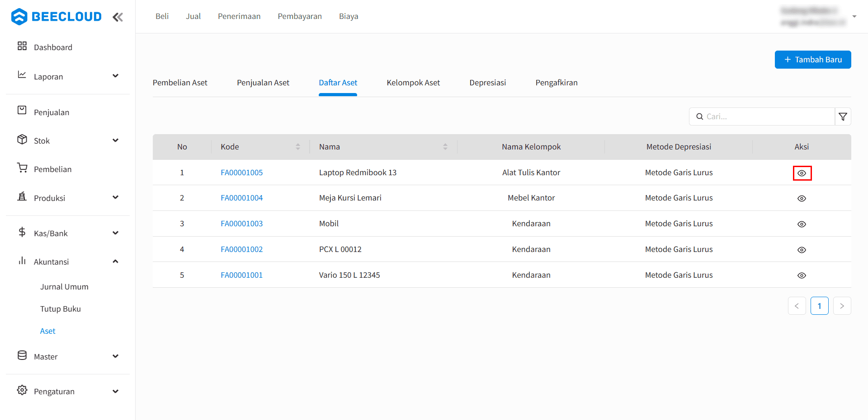The image size is (868, 420).
Task: View details of Vario 150 L 12345
Action: tap(802, 275)
